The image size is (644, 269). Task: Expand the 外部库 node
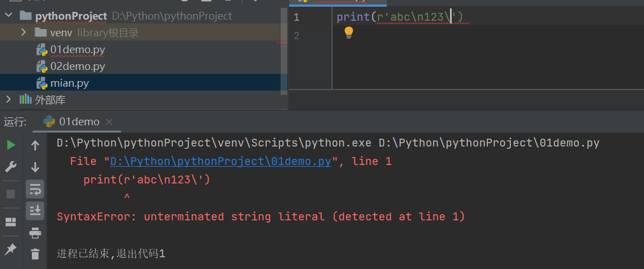click(x=8, y=100)
